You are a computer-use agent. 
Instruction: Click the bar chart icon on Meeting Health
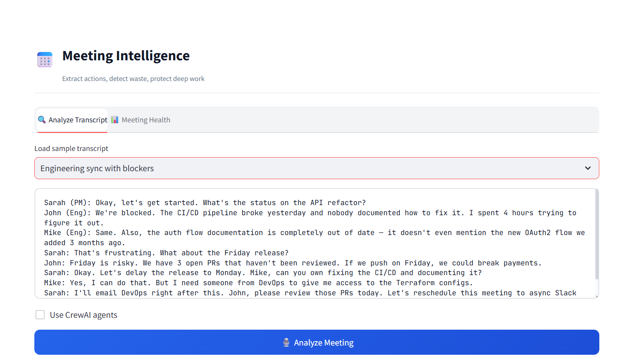coord(115,120)
